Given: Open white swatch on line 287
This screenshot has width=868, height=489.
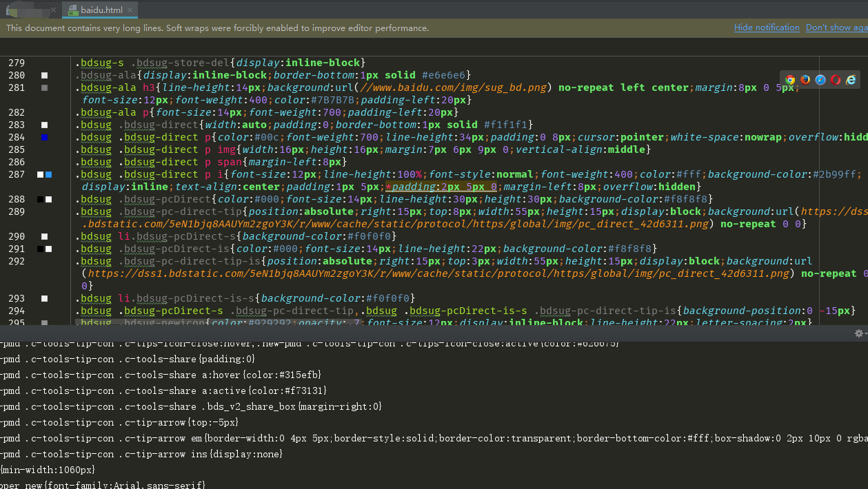Looking at the screenshot, I should click(41, 174).
